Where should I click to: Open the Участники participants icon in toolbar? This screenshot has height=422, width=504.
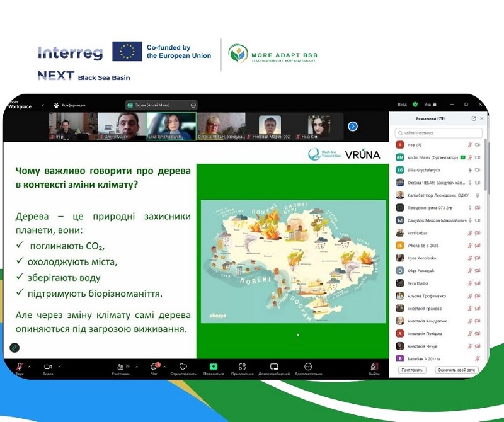coord(120,367)
